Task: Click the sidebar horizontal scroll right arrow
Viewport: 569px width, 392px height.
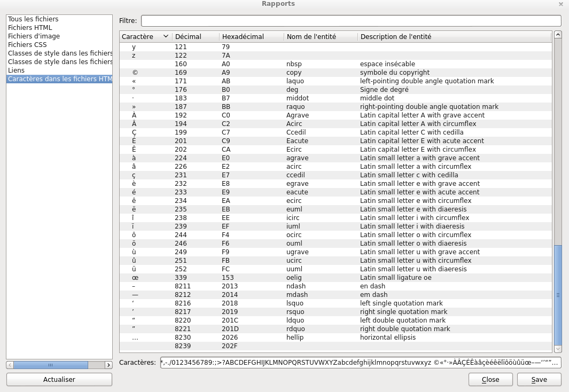Action: 108,365
